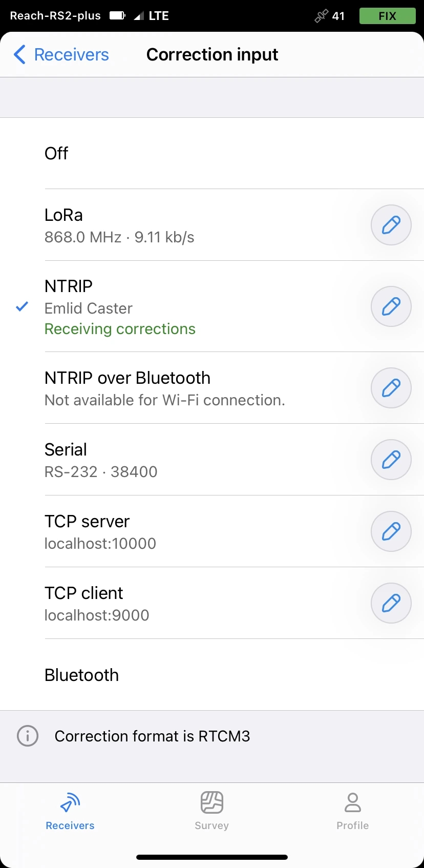Open NTRIP edit pencil icon
The height and width of the screenshot is (868, 424).
[x=391, y=306]
